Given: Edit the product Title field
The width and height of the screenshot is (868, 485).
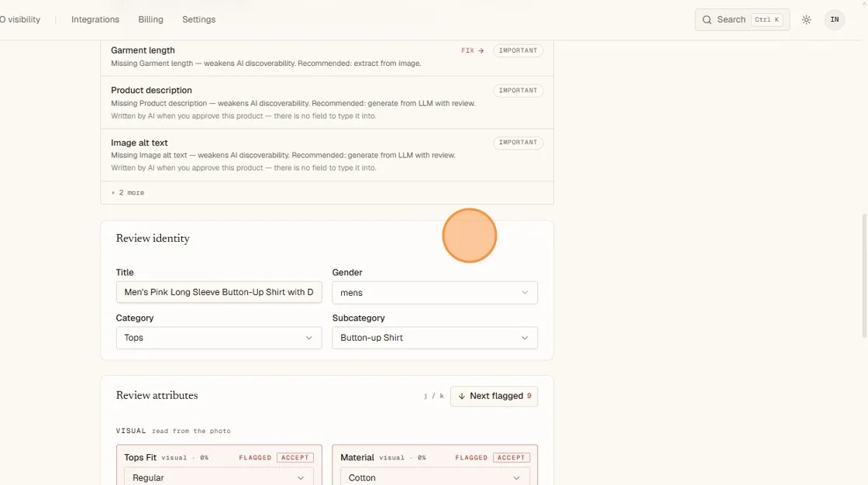Looking at the screenshot, I should click(x=219, y=292).
